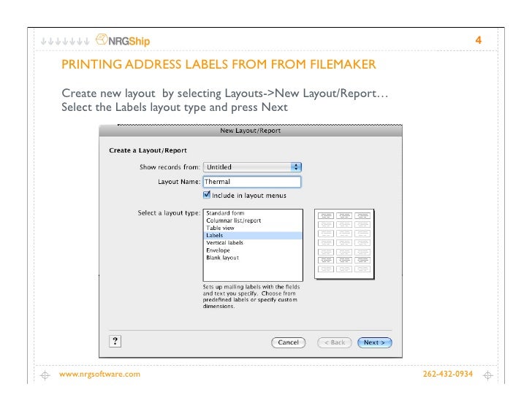
Task: Click the New Layout/Report title bar
Action: tap(251, 131)
